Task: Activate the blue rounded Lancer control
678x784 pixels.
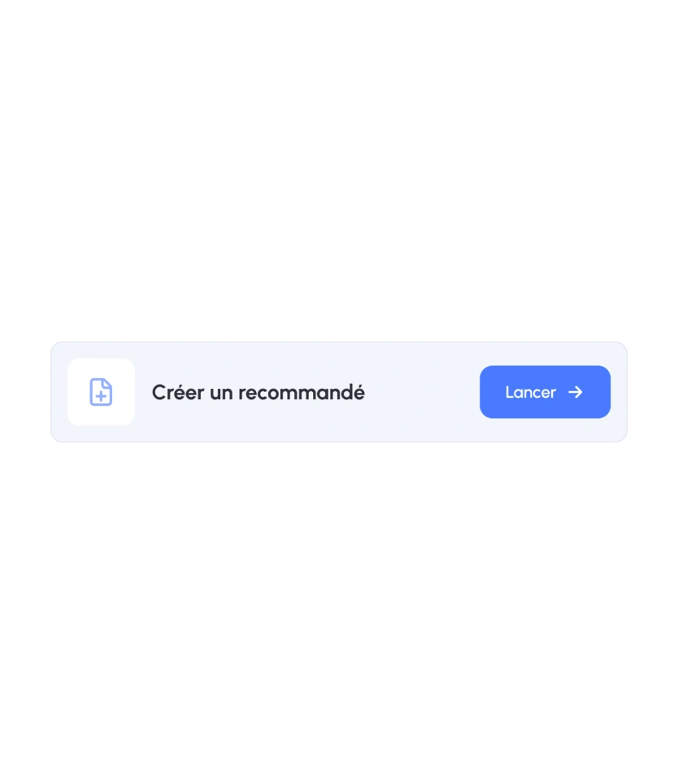Action: pos(545,392)
